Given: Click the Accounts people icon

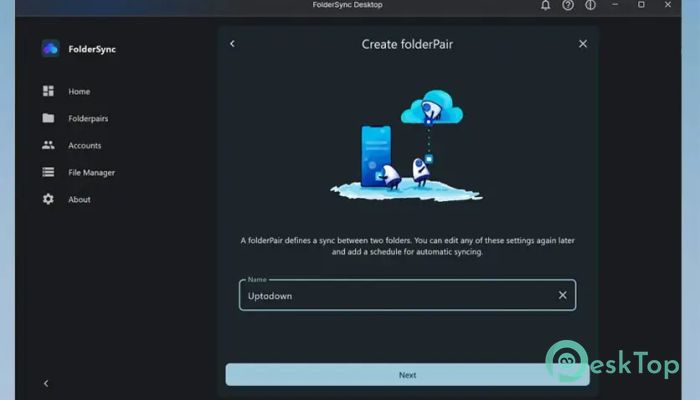Looking at the screenshot, I should (48, 145).
